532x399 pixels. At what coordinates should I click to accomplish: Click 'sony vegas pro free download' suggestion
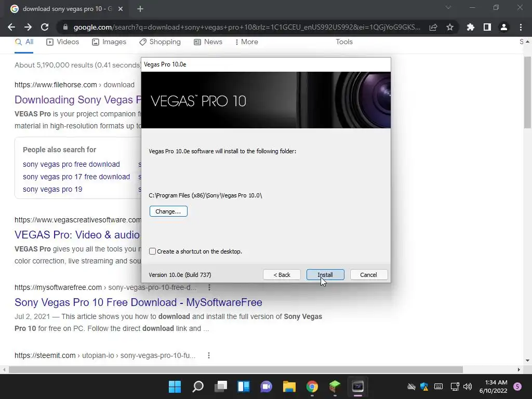coord(71,164)
